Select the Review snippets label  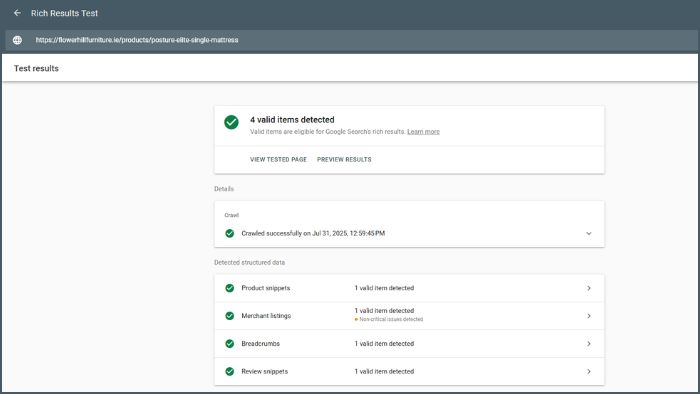[x=265, y=371]
